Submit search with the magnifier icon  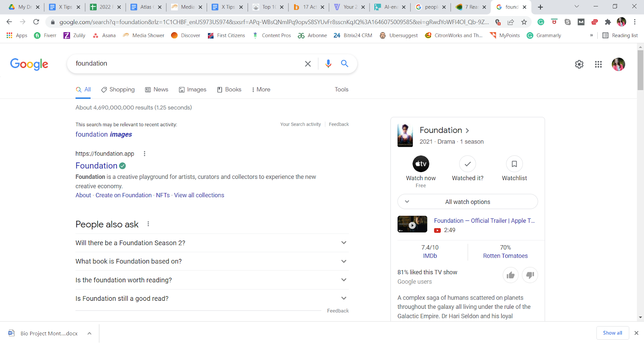pos(345,64)
